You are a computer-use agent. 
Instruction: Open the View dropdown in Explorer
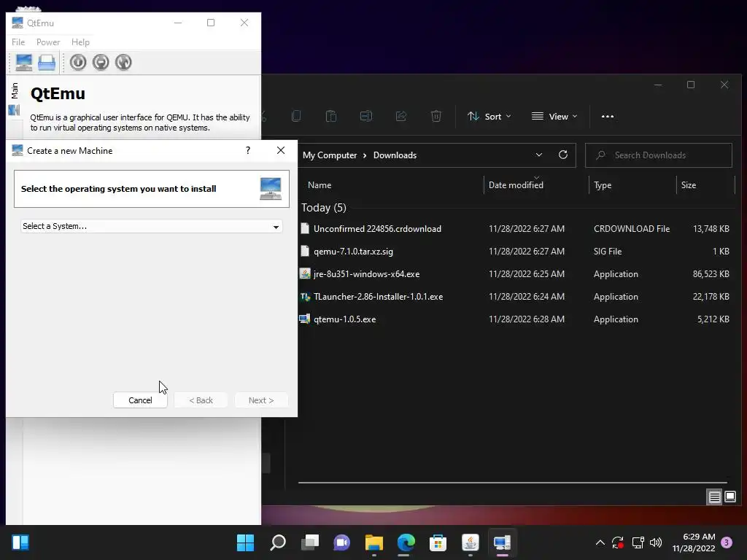[x=554, y=116]
